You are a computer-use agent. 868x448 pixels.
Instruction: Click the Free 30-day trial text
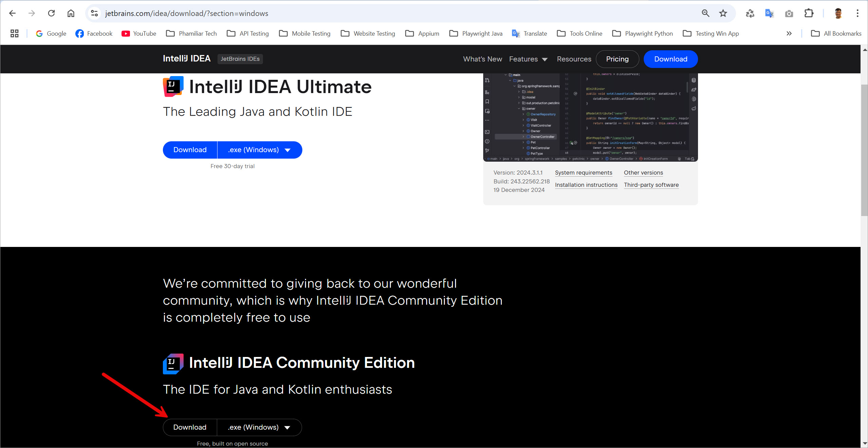(x=232, y=166)
